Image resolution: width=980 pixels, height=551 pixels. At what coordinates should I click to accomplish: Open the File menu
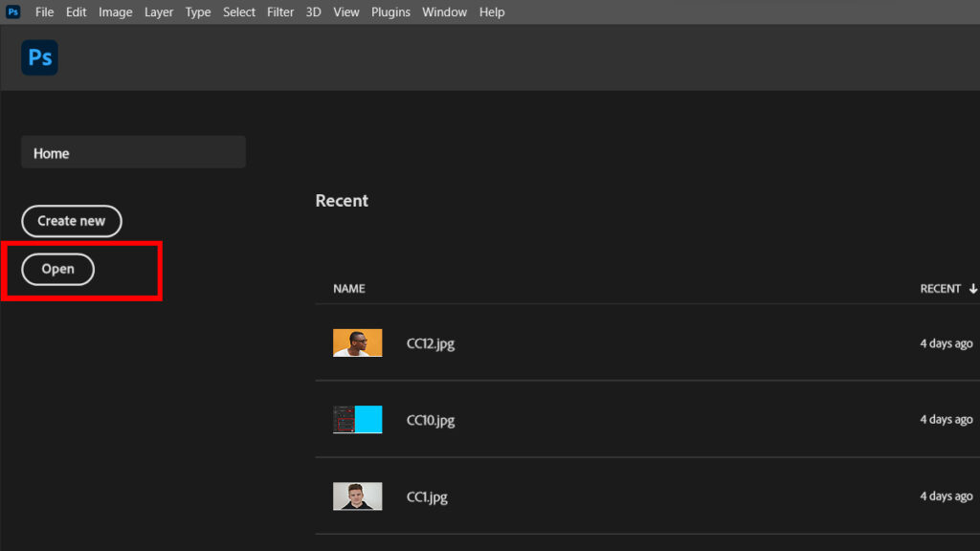tap(45, 12)
